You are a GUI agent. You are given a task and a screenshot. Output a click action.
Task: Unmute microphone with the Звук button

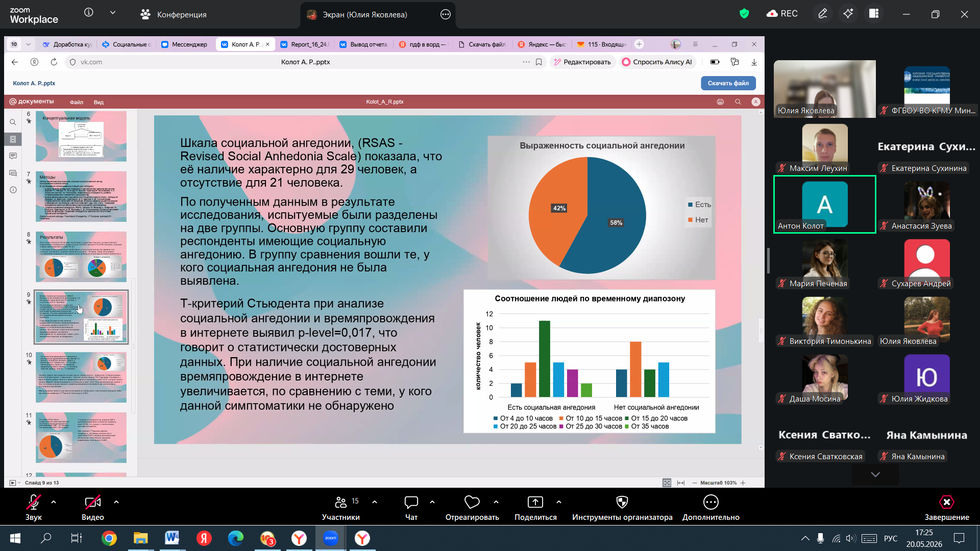[33, 507]
